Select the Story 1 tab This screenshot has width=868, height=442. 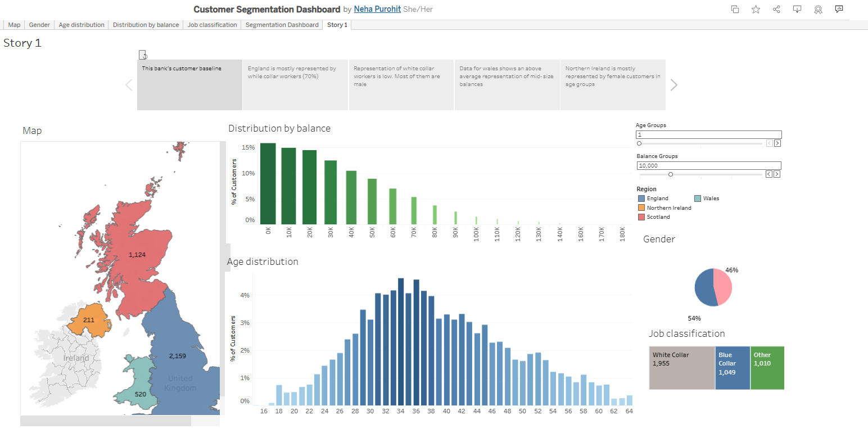coord(337,25)
